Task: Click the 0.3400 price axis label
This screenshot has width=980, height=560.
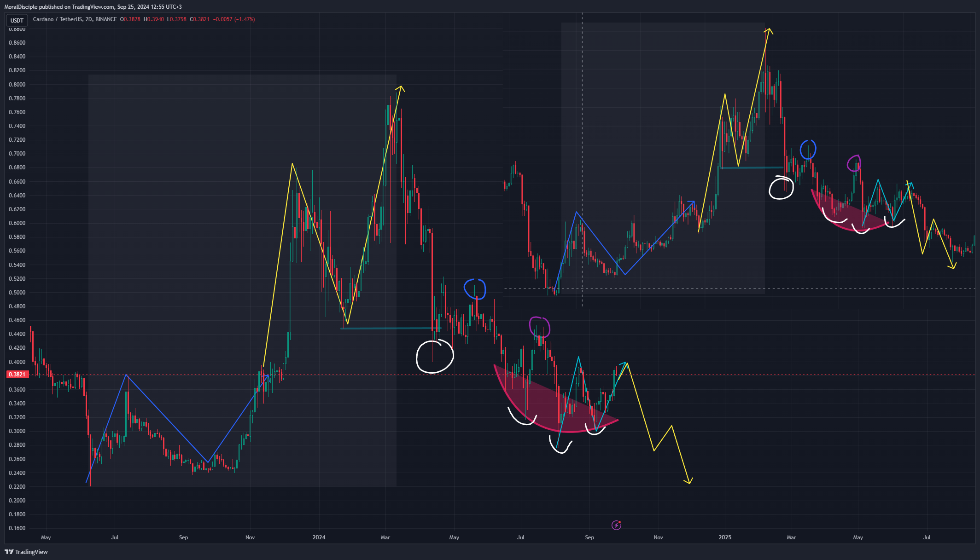Action: [x=17, y=404]
